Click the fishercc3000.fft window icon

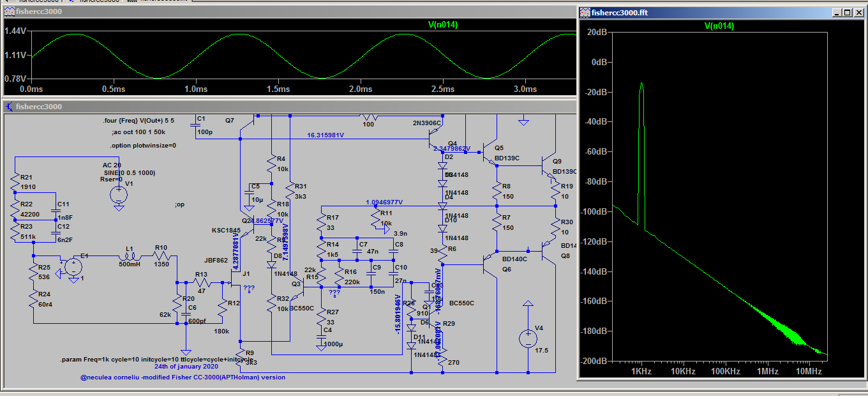585,12
